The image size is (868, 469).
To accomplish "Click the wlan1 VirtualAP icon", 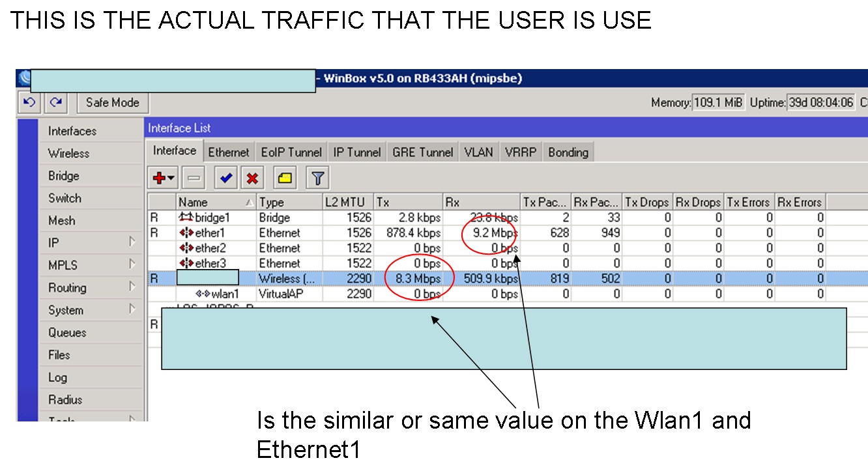I will pyautogui.click(x=203, y=294).
